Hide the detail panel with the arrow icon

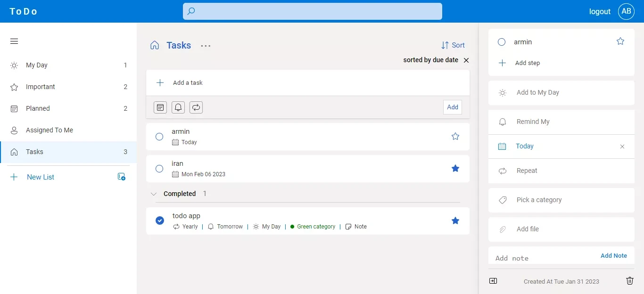[493, 281]
